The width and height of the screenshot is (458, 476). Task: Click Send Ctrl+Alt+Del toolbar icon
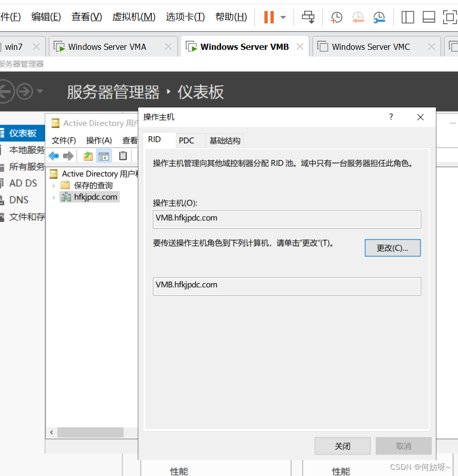pos(308,17)
